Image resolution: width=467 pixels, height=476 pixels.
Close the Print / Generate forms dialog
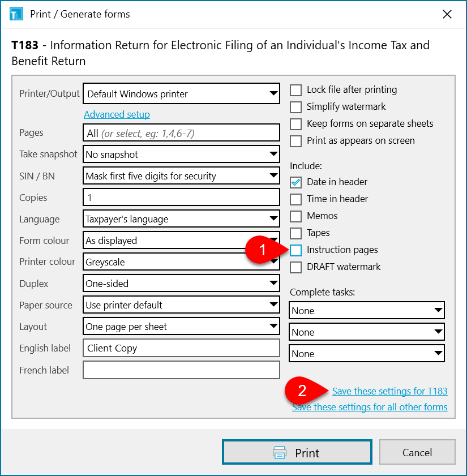[x=447, y=14]
